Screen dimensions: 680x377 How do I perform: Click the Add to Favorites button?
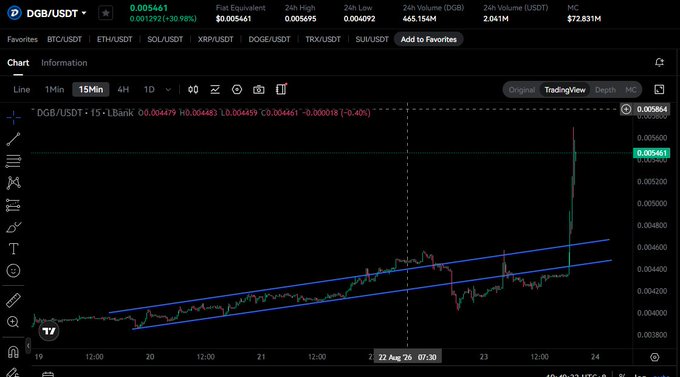pyautogui.click(x=428, y=39)
